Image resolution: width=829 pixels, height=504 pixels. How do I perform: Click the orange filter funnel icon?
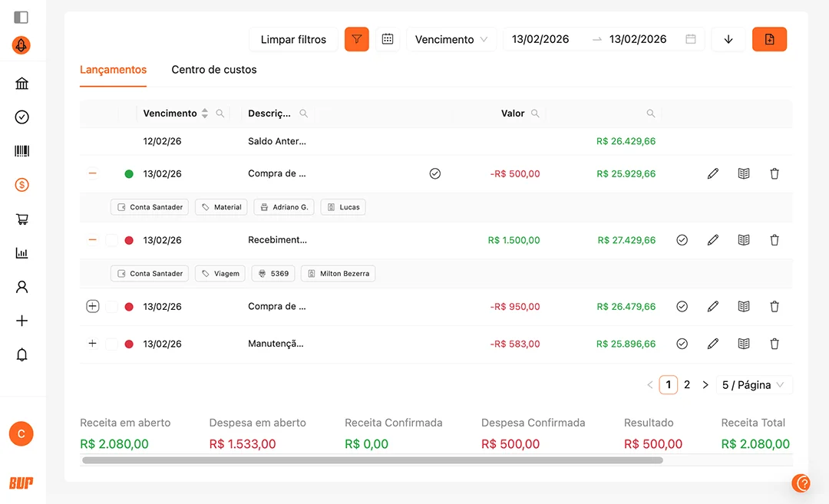357,39
